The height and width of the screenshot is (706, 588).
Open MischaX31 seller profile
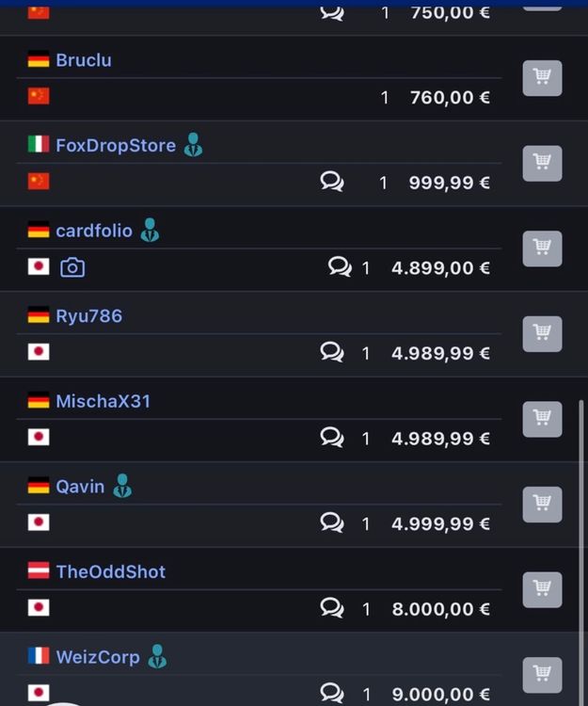click(103, 401)
